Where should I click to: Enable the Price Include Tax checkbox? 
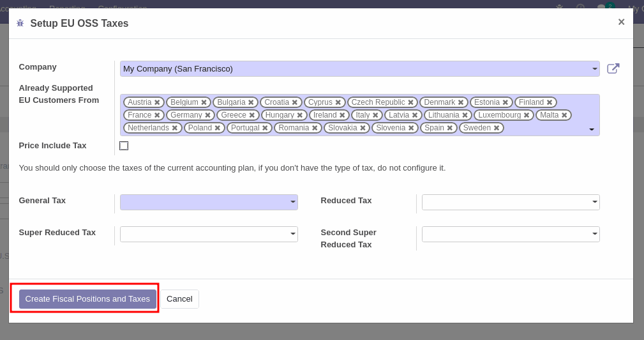click(124, 146)
